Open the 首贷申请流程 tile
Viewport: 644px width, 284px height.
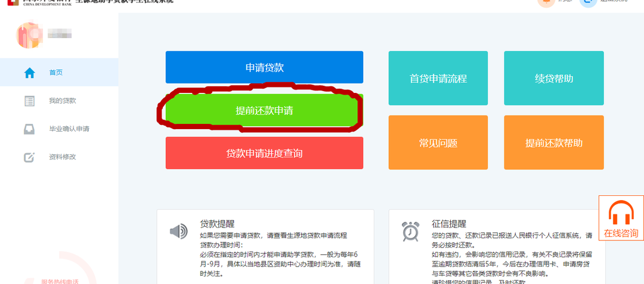click(438, 79)
